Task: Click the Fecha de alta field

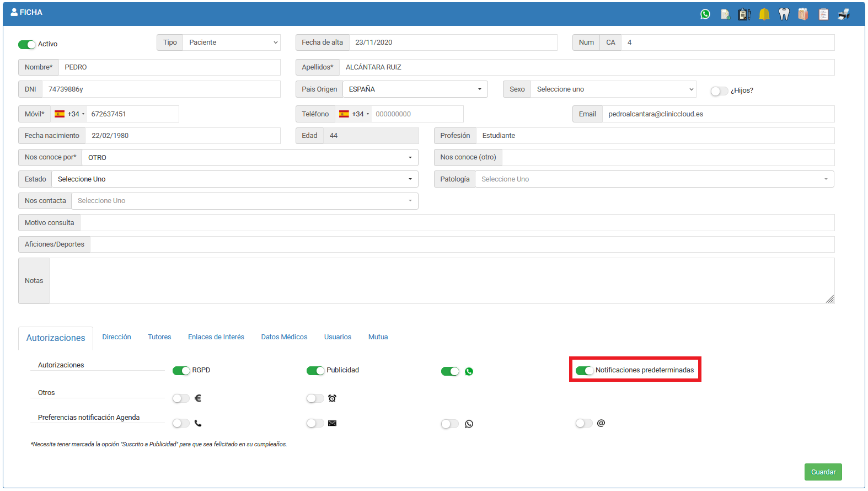Action: point(453,42)
